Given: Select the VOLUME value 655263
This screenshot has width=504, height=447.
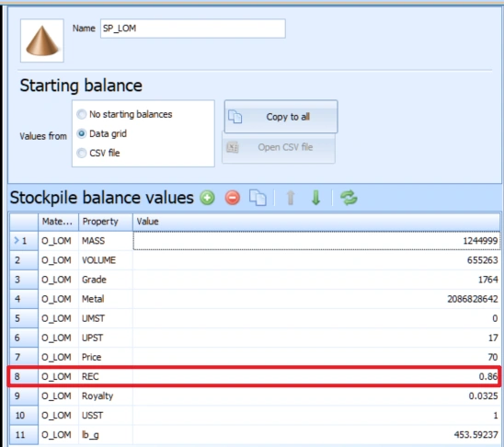Looking at the screenshot, I should click(x=316, y=260).
